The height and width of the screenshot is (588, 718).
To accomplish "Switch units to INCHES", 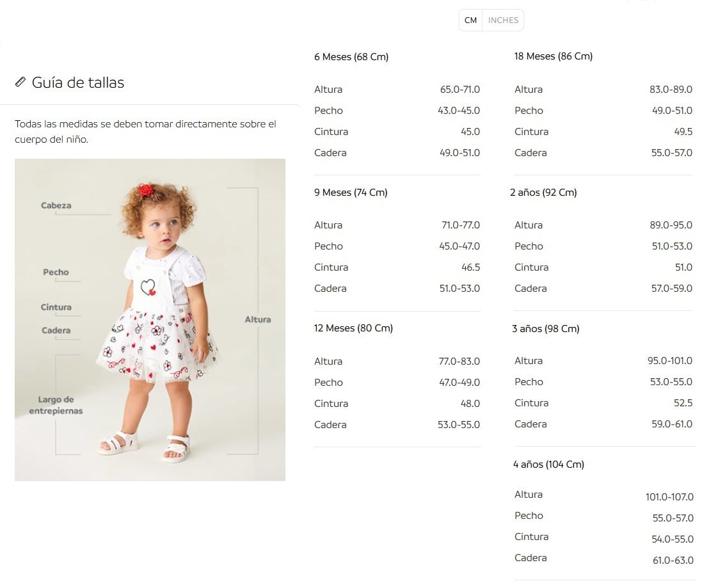I will coord(503,20).
